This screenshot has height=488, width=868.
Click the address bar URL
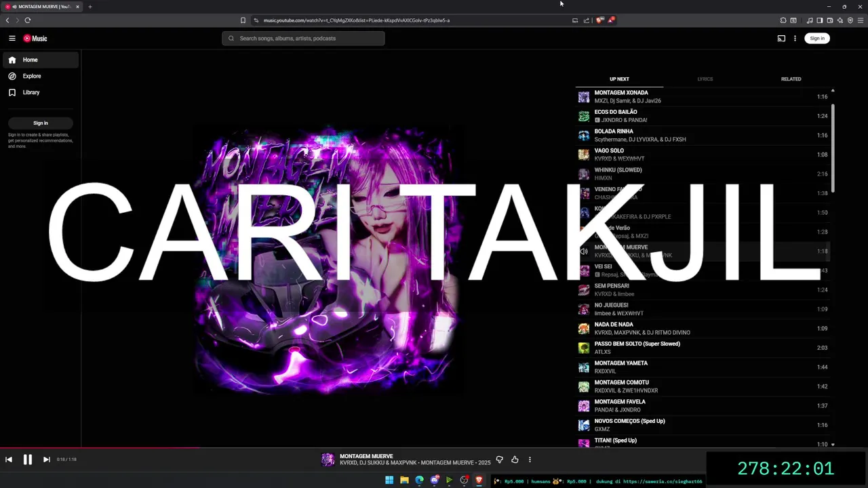click(x=357, y=20)
